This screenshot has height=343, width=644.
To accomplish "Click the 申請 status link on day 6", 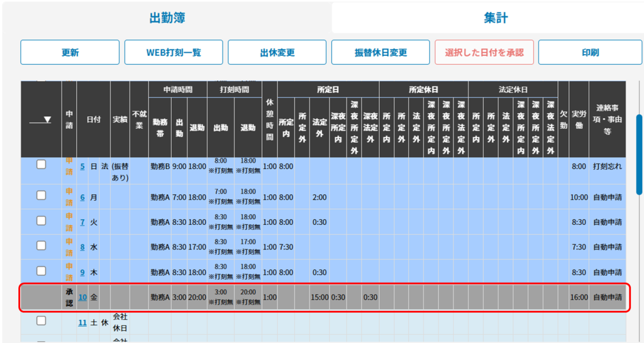I will pyautogui.click(x=69, y=197).
